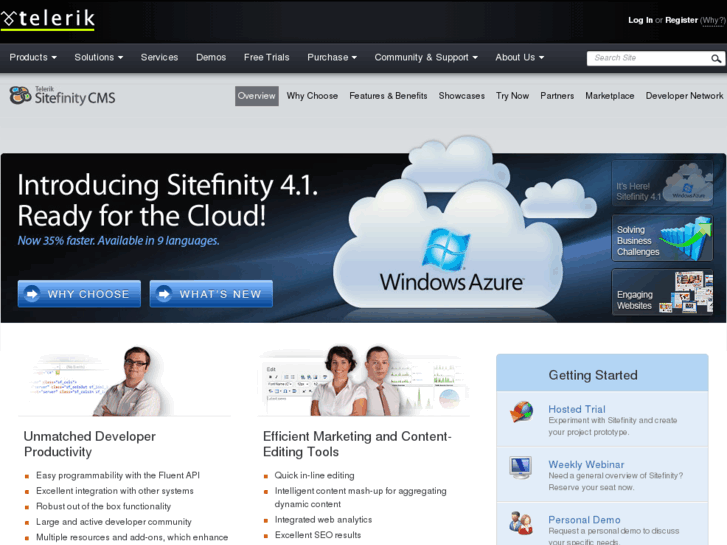Expand the Community & Support dropdown
The image size is (727, 545).
click(x=426, y=58)
